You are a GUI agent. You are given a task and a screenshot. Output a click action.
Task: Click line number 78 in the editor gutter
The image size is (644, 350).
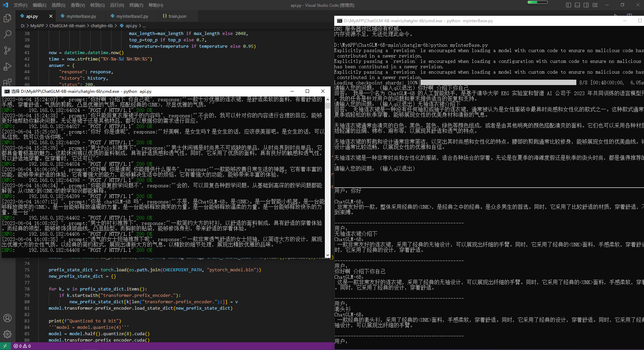click(x=27, y=289)
